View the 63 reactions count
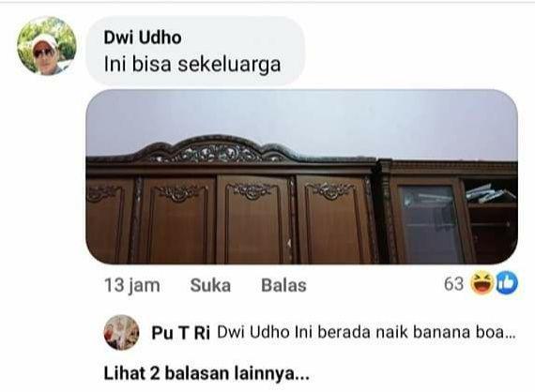This screenshot has width=535, height=392. tap(453, 283)
